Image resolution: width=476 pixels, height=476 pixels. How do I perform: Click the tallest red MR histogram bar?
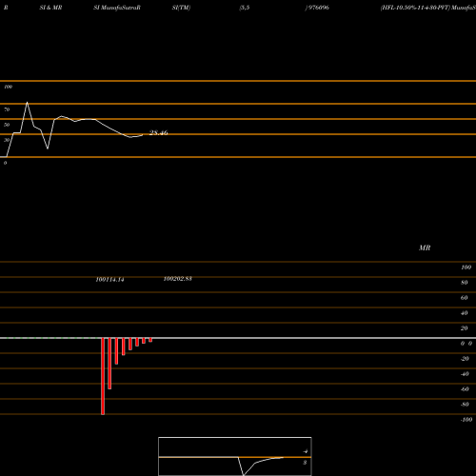pyautogui.click(x=103, y=376)
